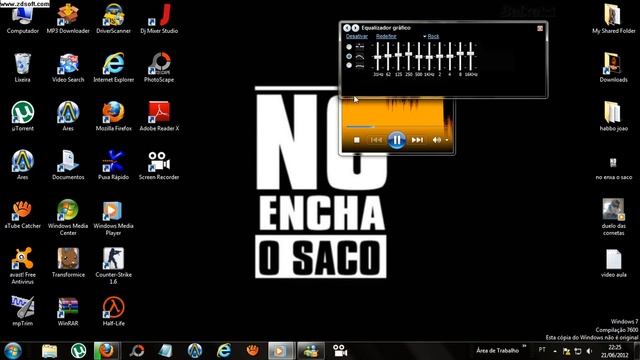Open Adobe Reader X shortcut
Screen dimensions: 640x360
159,116
